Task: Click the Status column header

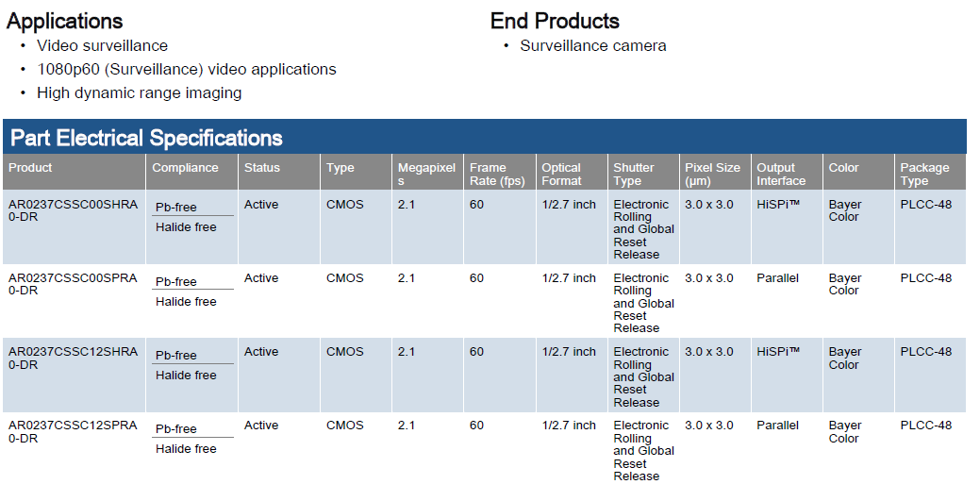Action: pyautogui.click(x=262, y=168)
